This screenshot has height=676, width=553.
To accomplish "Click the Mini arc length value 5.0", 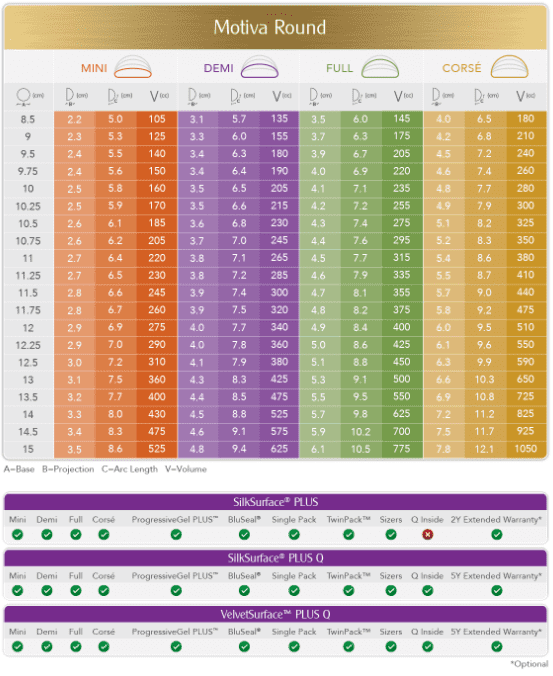I will click(116, 119).
